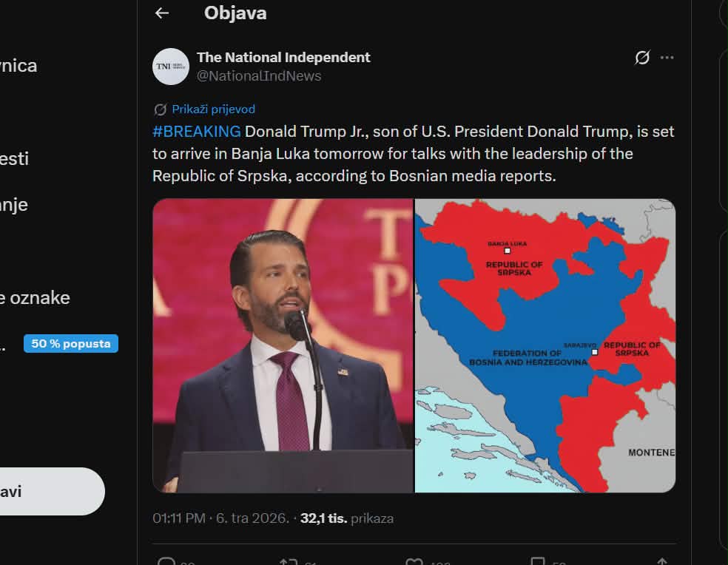The image size is (728, 565).
Task: Click the reply icon under the post
Action: pos(167,562)
